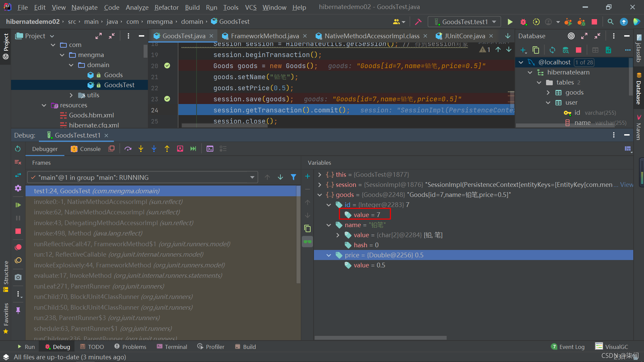Click Force Step Into blue arrow
This screenshot has height=362, width=644.
[154, 149]
